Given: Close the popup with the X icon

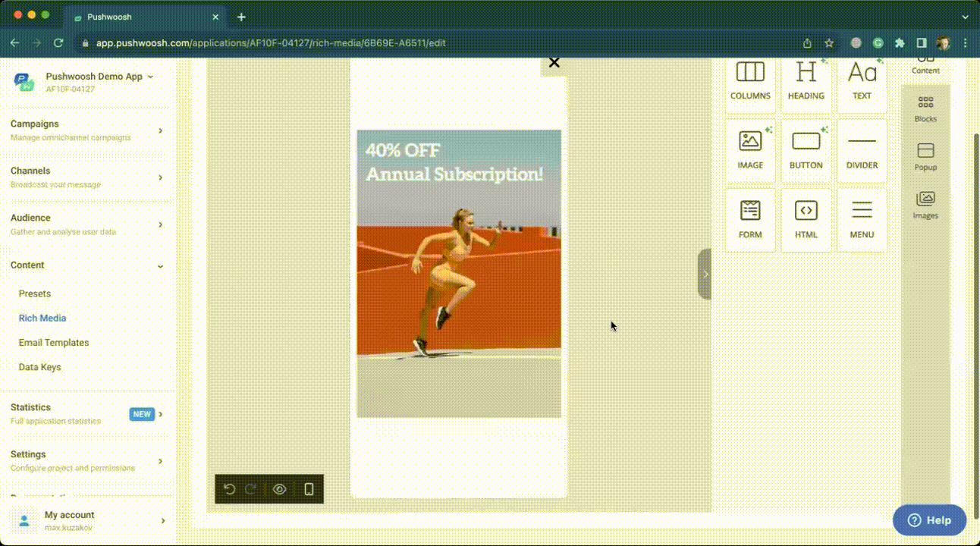Looking at the screenshot, I should [554, 64].
